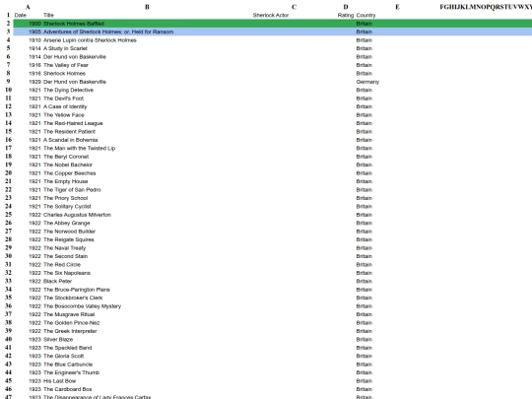The image size is (532, 399).
Task: Click 'The Dying Detective' cell
Action: pyautogui.click(x=68, y=90)
